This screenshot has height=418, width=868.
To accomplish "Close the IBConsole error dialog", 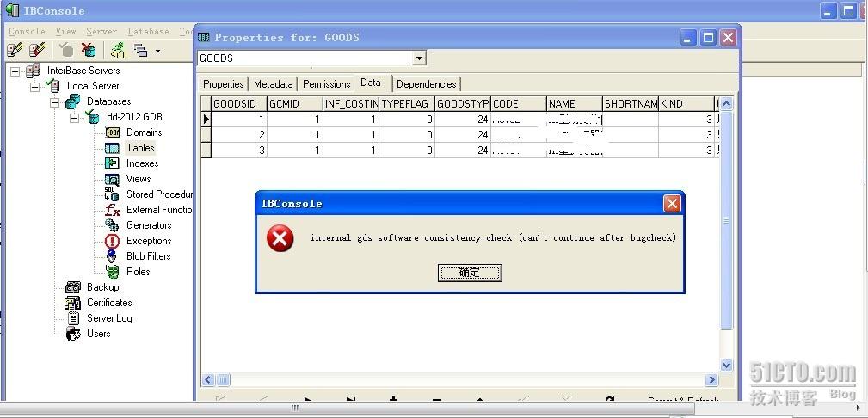I will [x=672, y=204].
